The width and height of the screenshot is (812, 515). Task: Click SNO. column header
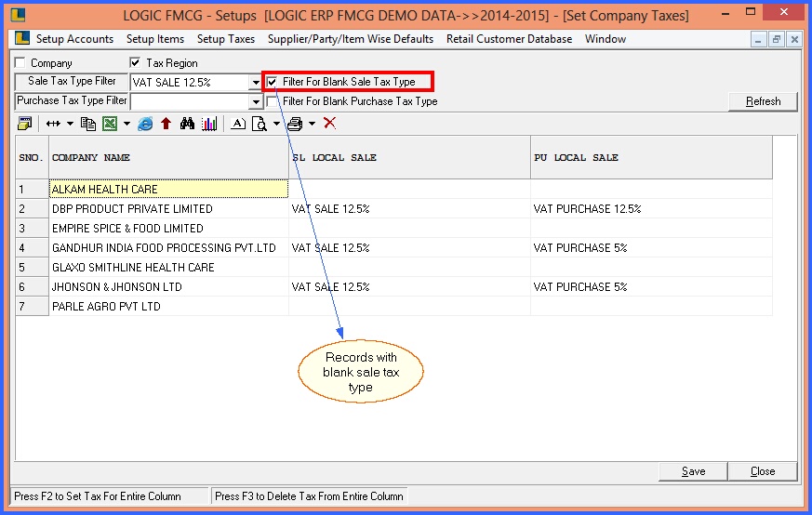[32, 157]
